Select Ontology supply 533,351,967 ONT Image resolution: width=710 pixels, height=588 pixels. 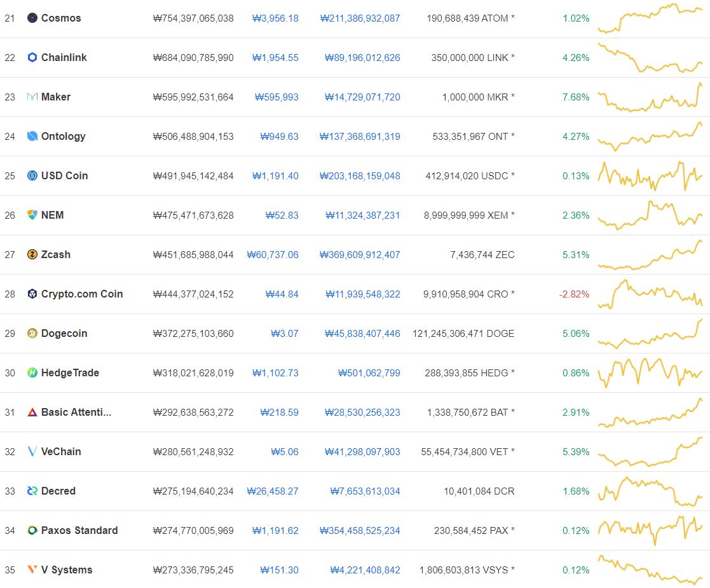point(474,137)
